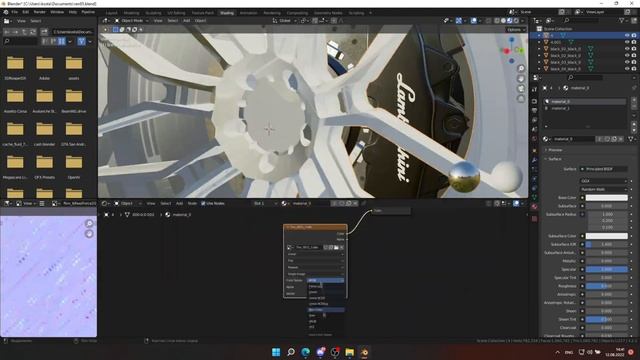This screenshot has width=640, height=360.
Task: Switch to the UV Editing workspace tab
Action: pos(176,13)
